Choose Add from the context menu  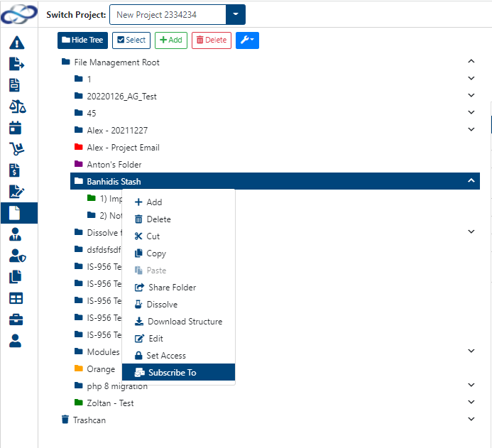pos(178,202)
